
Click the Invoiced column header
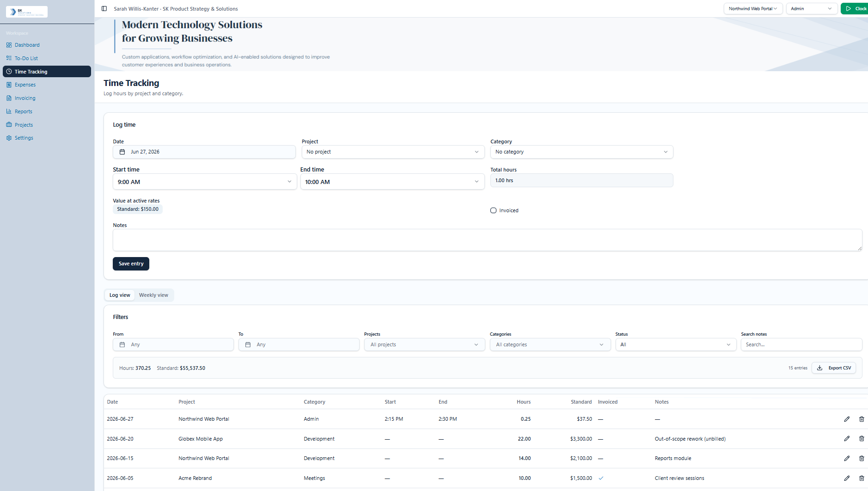[607, 402]
